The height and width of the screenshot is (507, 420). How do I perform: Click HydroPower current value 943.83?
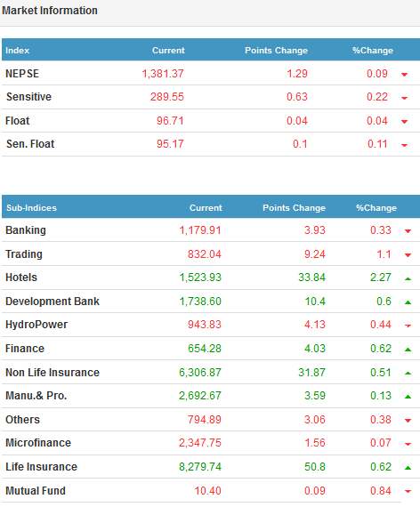coord(205,325)
